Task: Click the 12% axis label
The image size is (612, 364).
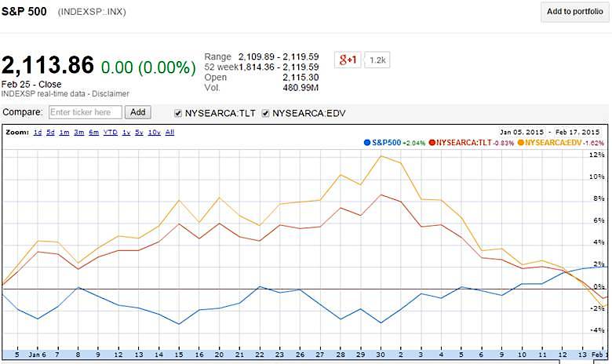Action: point(596,155)
